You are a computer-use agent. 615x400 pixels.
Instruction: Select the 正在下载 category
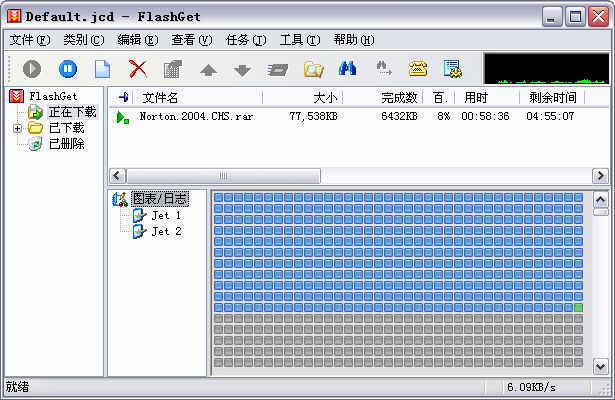[x=71, y=112]
